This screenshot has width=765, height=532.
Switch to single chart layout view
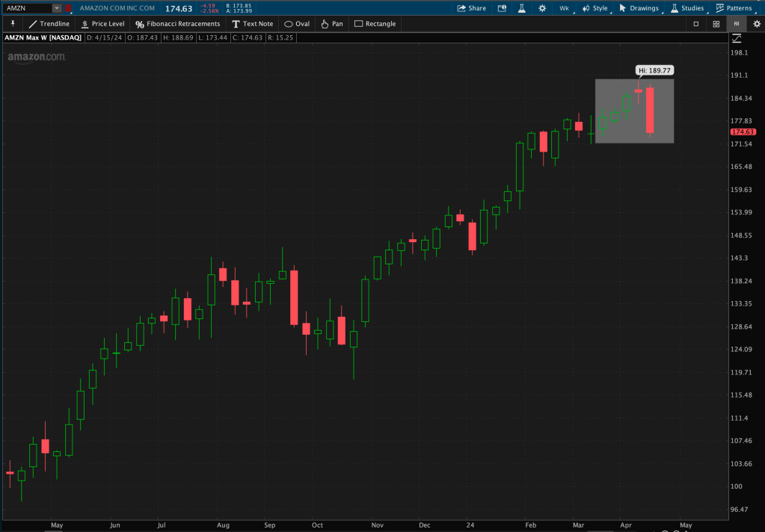(696, 24)
